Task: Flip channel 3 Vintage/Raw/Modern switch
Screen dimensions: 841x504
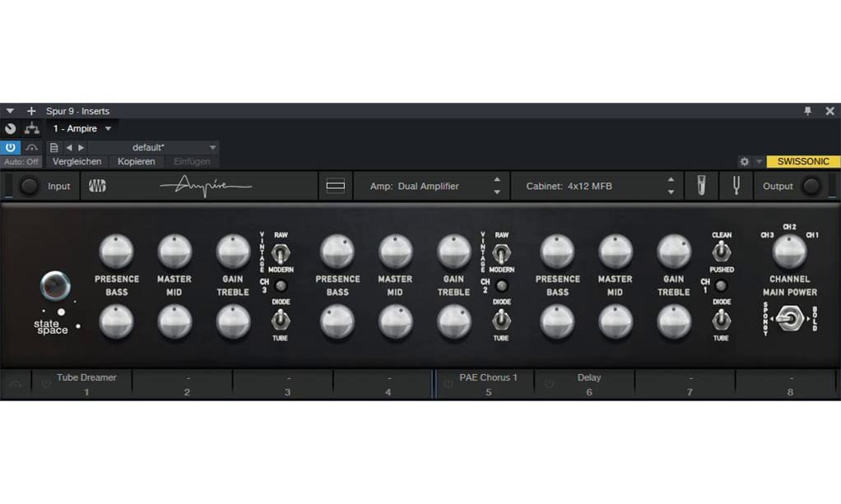Action: point(280,252)
